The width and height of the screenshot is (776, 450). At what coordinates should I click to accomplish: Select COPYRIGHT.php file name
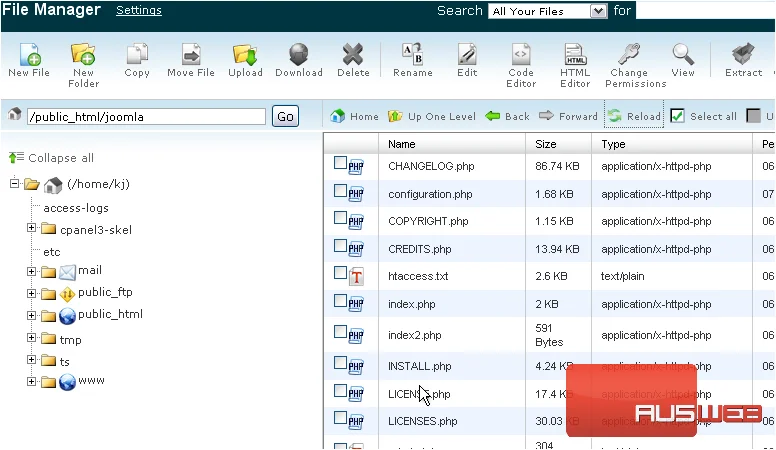click(x=428, y=221)
